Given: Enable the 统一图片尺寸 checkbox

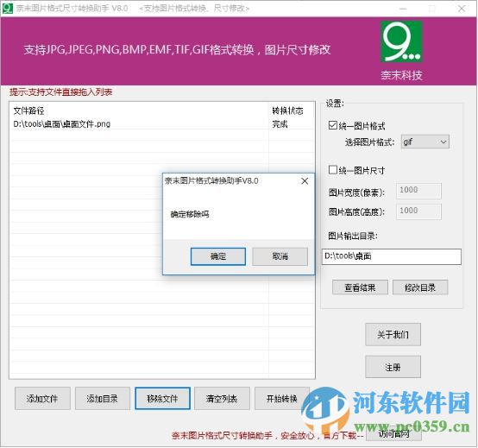Looking at the screenshot, I should (332, 169).
